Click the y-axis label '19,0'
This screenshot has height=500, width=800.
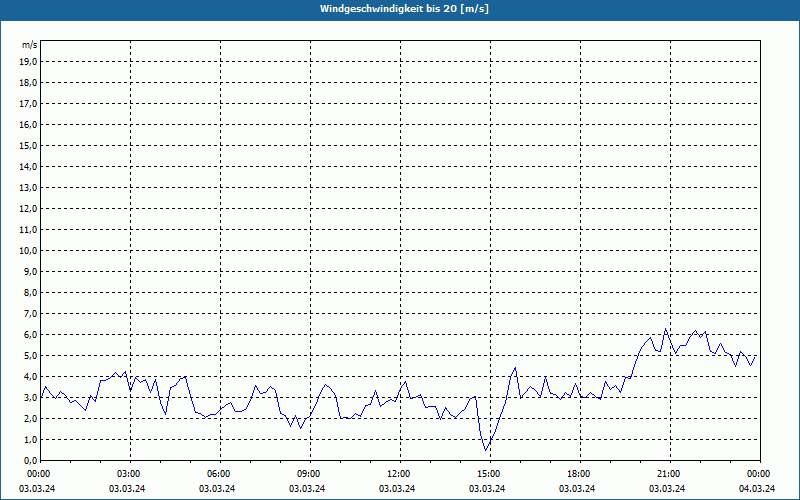point(29,62)
